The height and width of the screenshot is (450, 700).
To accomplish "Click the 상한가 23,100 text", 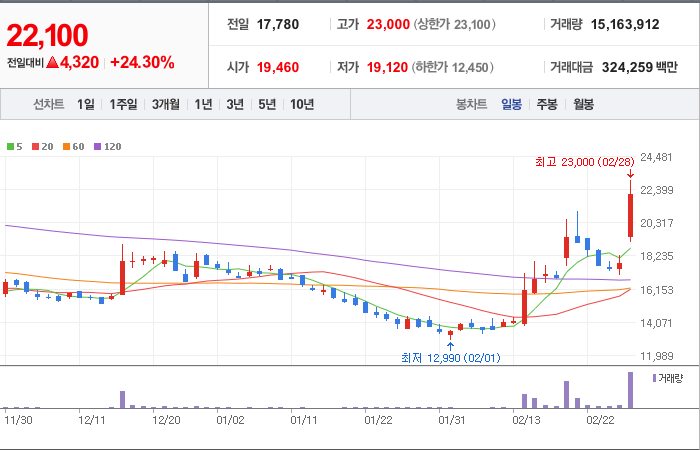I will click(x=455, y=24).
